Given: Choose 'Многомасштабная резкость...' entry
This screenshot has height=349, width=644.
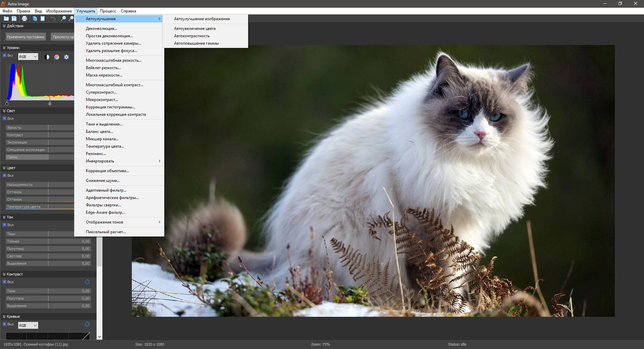Looking at the screenshot, I should [119, 60].
